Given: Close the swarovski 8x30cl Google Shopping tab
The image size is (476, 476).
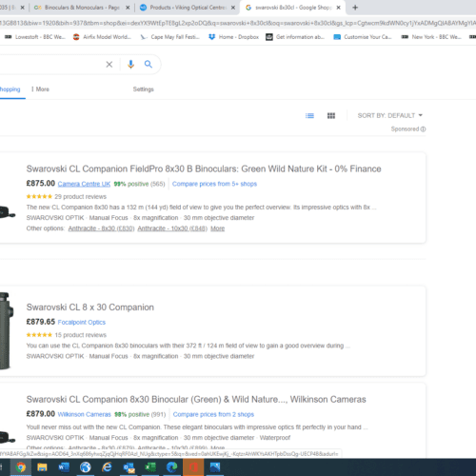Looking at the screenshot, I should 338,8.
